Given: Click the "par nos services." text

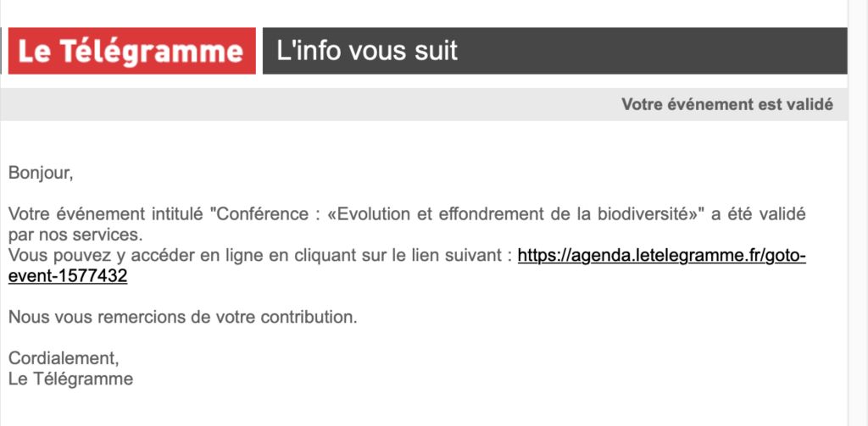Looking at the screenshot, I should tap(75, 235).
